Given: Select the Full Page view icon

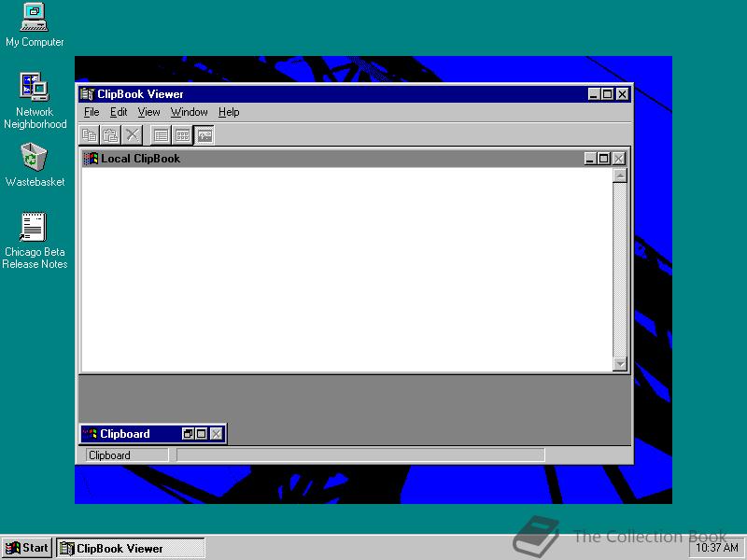Looking at the screenshot, I should [x=204, y=135].
